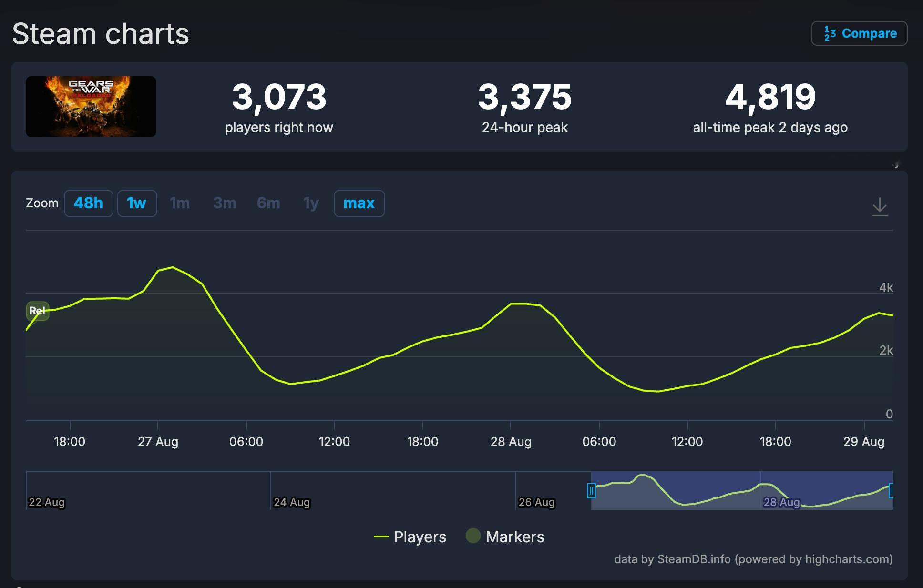The height and width of the screenshot is (588, 923).
Task: Click the 'all-time peak 2 days ago' label
Action: click(770, 127)
